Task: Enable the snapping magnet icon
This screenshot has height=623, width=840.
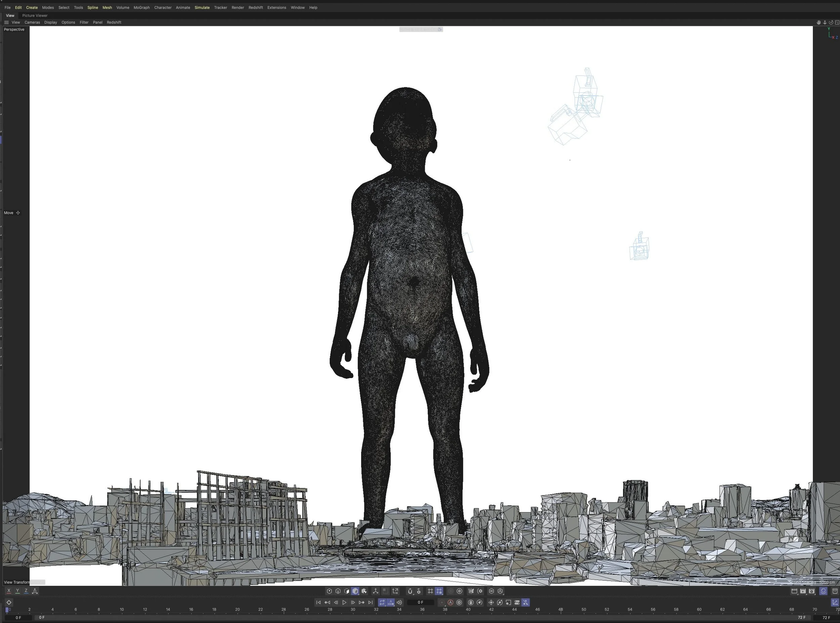Action: pyautogui.click(x=410, y=591)
